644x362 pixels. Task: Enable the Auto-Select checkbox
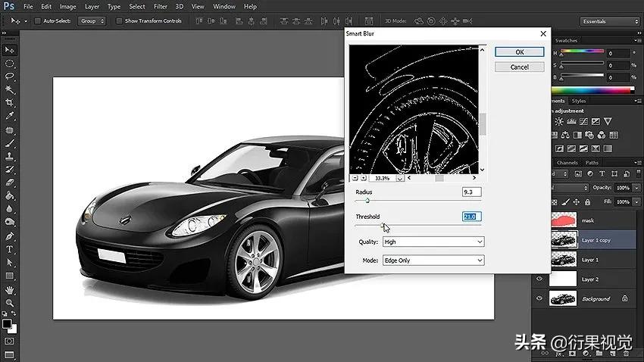coord(37,20)
